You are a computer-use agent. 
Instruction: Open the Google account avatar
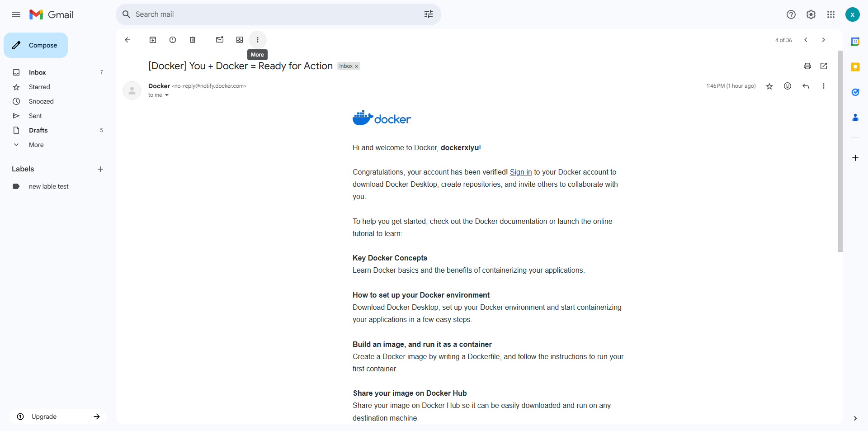(853, 14)
